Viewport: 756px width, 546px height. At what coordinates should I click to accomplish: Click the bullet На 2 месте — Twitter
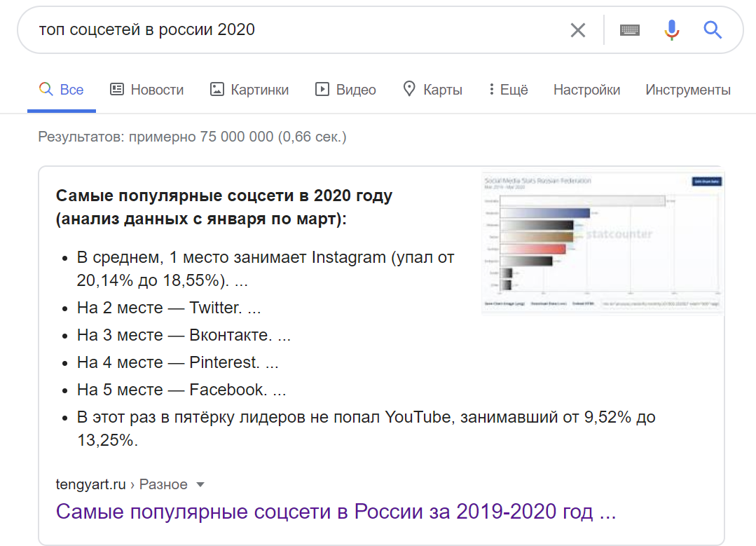pos(169,308)
